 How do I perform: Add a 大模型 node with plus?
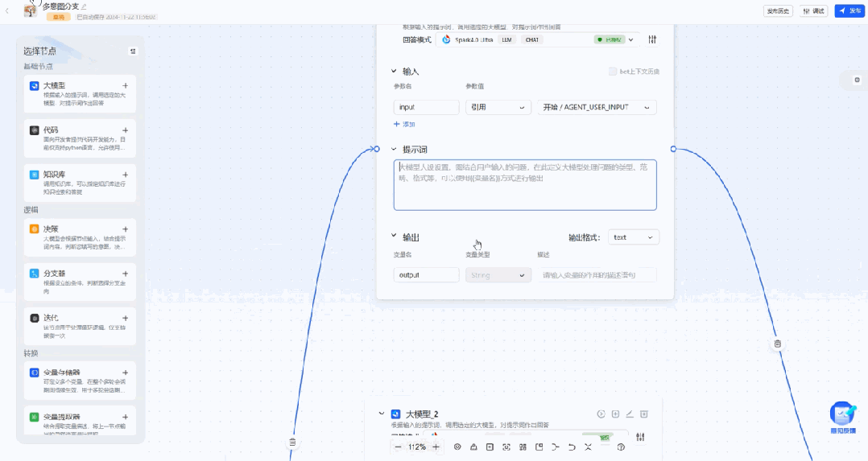tap(125, 86)
